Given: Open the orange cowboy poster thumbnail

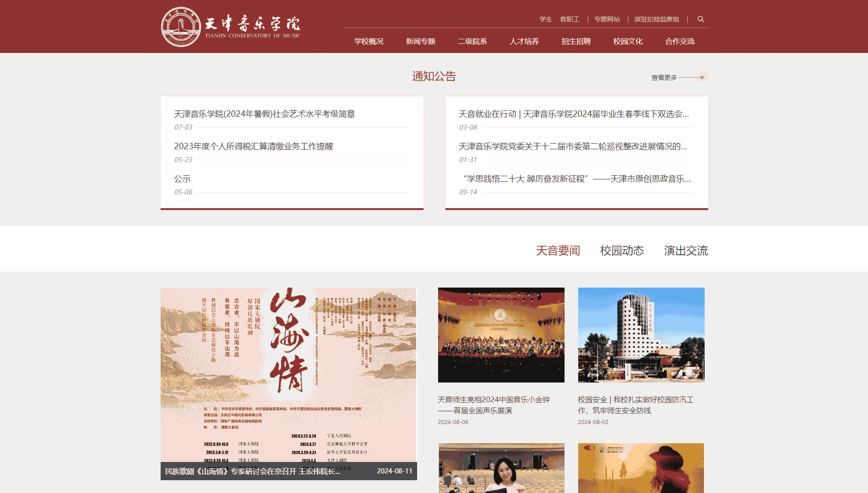Looking at the screenshot, I should pos(641,468).
